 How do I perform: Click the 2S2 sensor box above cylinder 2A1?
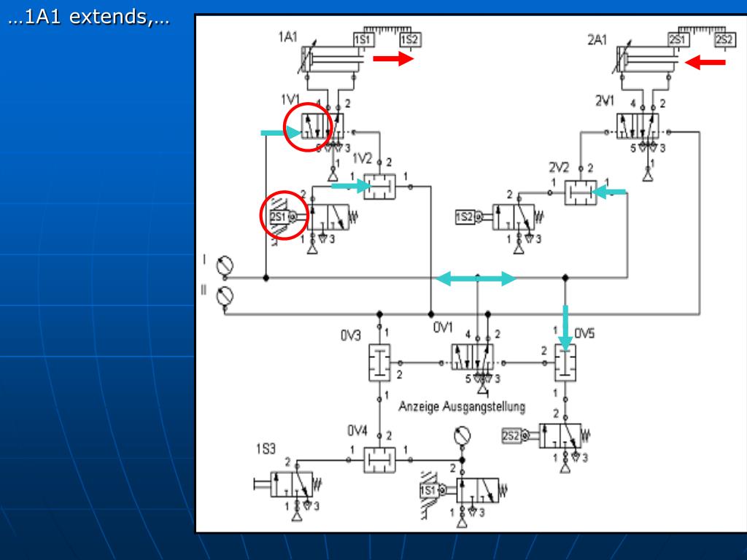[x=725, y=40]
